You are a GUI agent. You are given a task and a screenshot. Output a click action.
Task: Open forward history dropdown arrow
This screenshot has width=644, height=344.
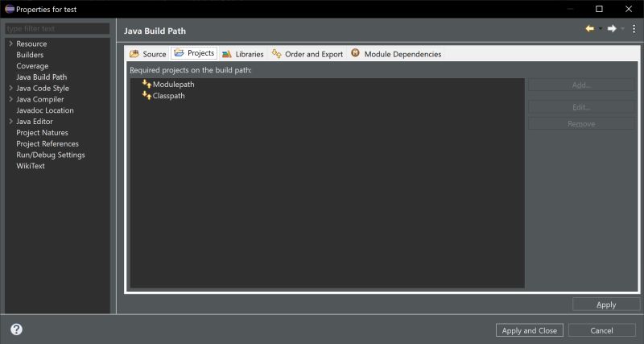click(622, 29)
